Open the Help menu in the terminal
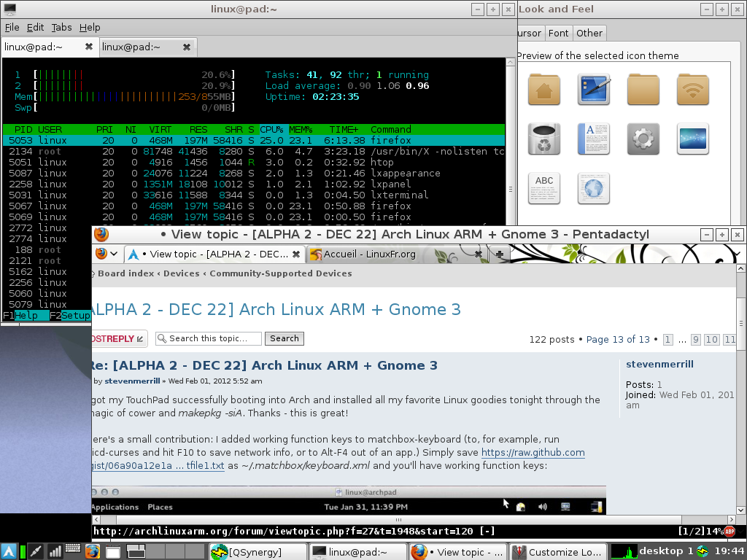 90,27
